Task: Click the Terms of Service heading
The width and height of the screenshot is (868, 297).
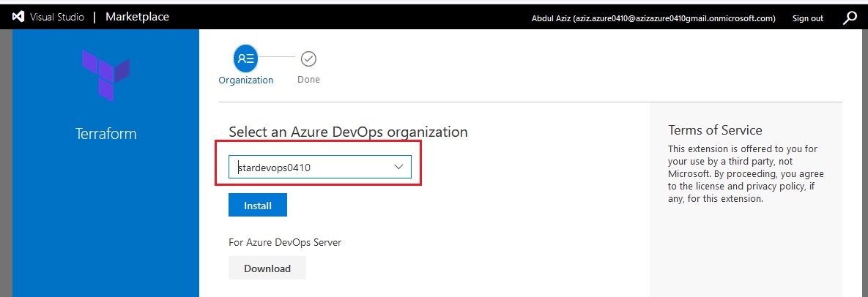Action: 715,130
